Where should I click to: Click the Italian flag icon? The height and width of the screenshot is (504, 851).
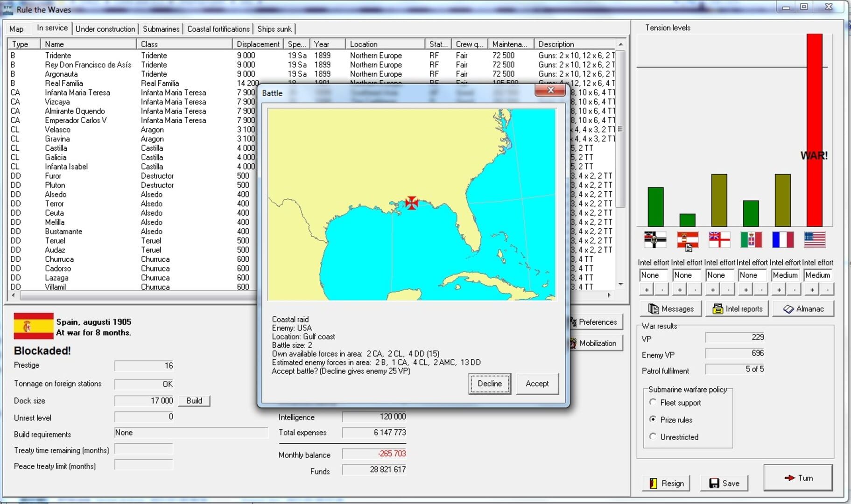[x=751, y=239]
